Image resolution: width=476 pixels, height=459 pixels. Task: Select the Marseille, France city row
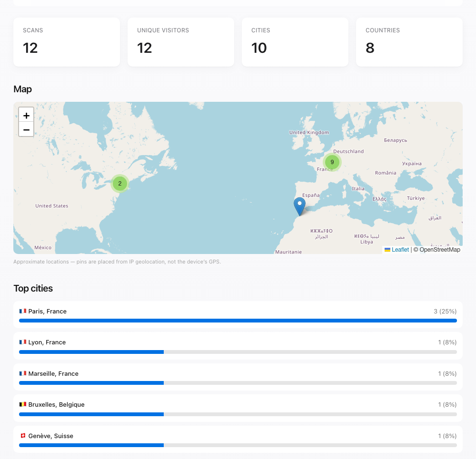point(238,377)
